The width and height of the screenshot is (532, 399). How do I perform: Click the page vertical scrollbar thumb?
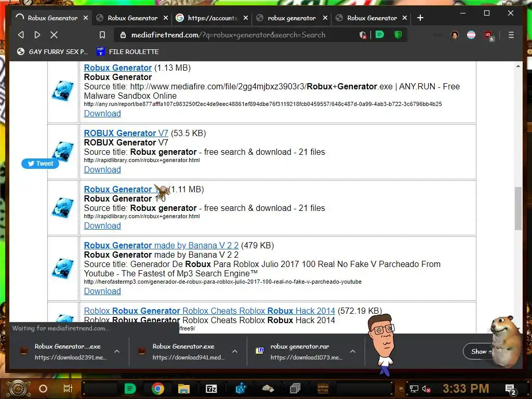point(518,208)
